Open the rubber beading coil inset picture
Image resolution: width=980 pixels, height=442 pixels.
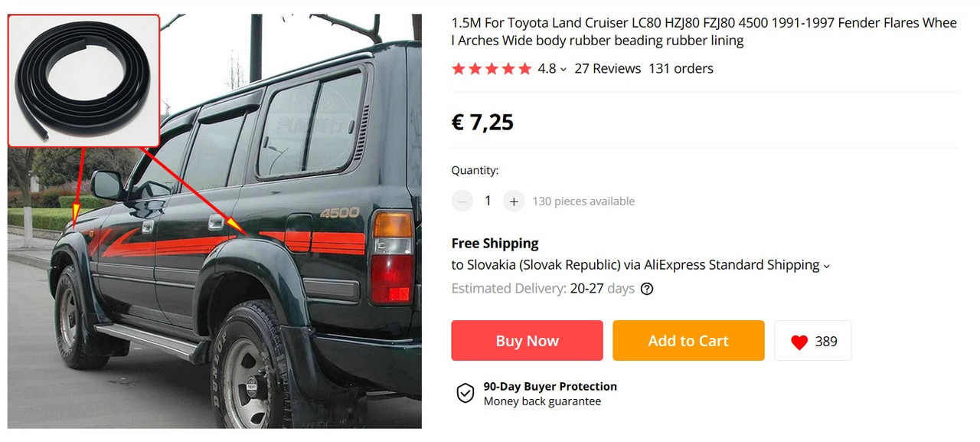(83, 80)
